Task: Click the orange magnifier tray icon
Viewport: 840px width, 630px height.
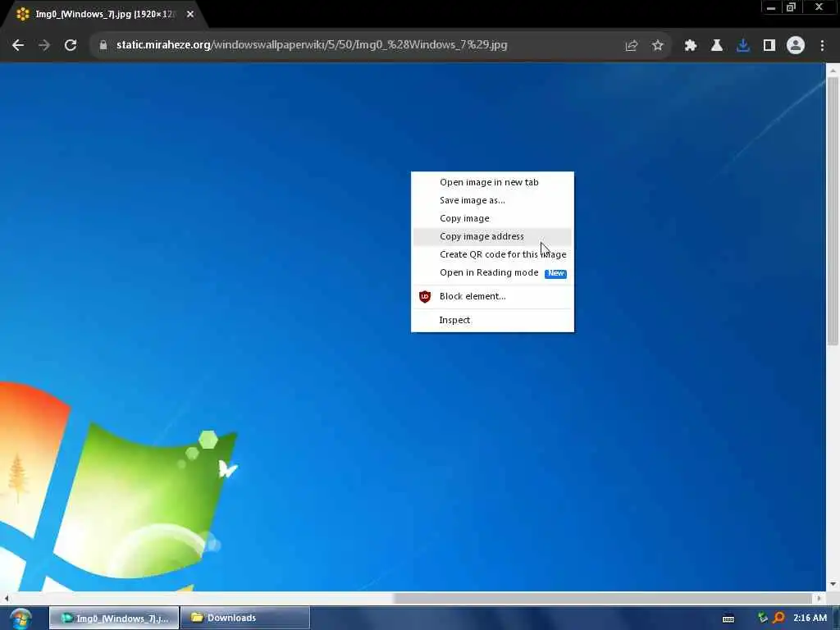Action: pos(779,619)
